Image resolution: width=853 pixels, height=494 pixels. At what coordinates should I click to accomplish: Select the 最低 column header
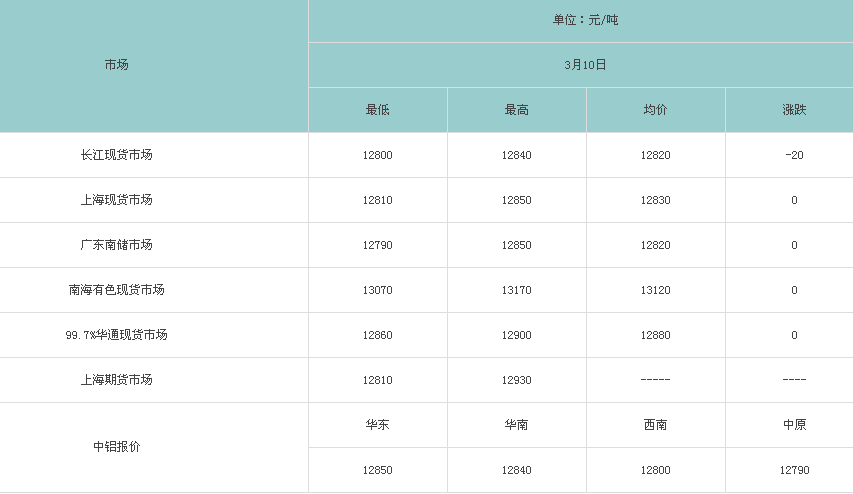(378, 110)
